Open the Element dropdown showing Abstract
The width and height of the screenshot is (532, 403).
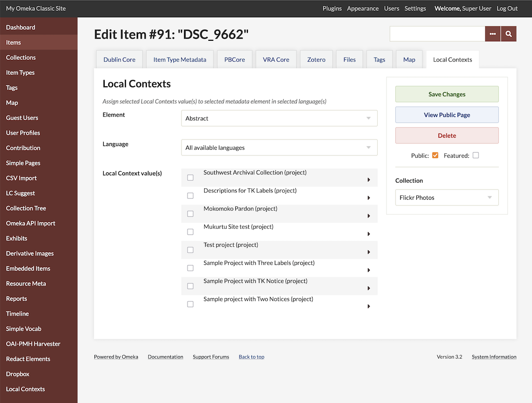[x=279, y=118]
